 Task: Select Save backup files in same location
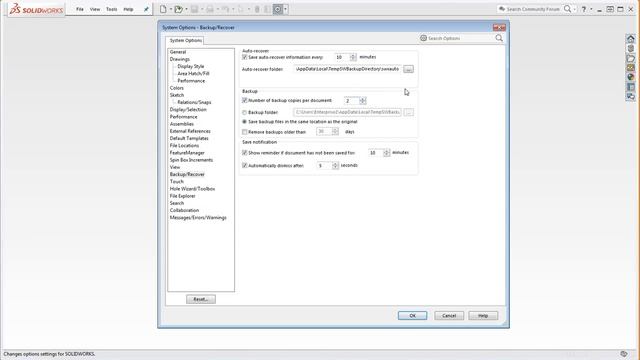(244, 122)
